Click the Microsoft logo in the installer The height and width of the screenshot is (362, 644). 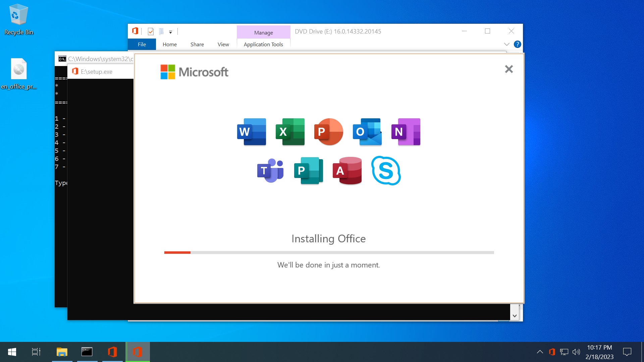[194, 72]
